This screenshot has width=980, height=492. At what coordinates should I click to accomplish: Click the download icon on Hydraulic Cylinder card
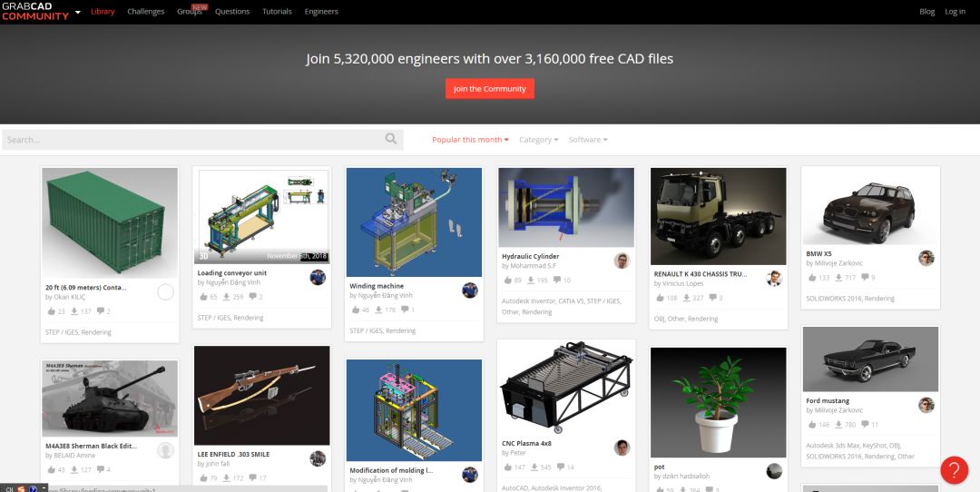click(x=531, y=280)
